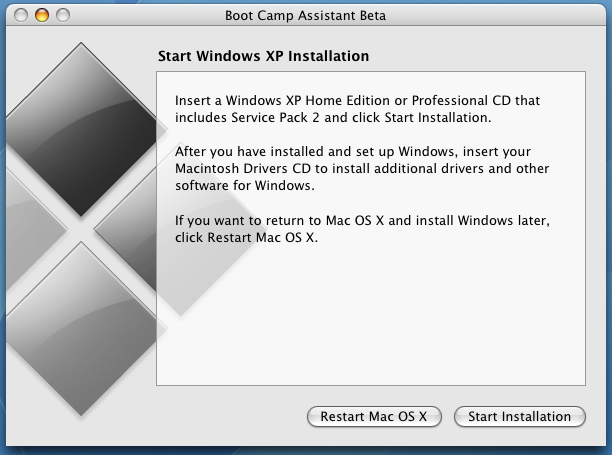The height and width of the screenshot is (455, 612).
Task: Click the paragraph mentioning Macintosh Drivers CD
Action: (362, 169)
